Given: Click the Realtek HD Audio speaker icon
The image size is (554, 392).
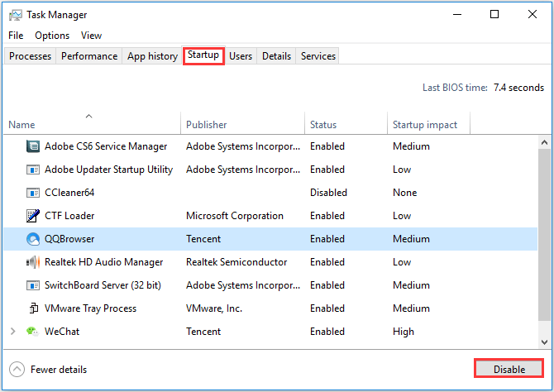Looking at the screenshot, I should tap(33, 262).
